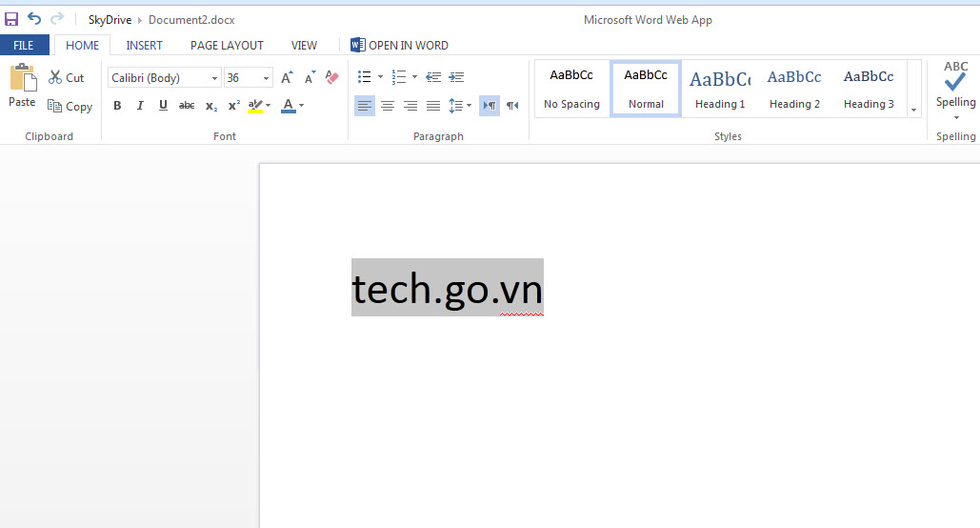This screenshot has width=980, height=528.
Task: Open the highlight color dropdown arrow
Action: [269, 106]
